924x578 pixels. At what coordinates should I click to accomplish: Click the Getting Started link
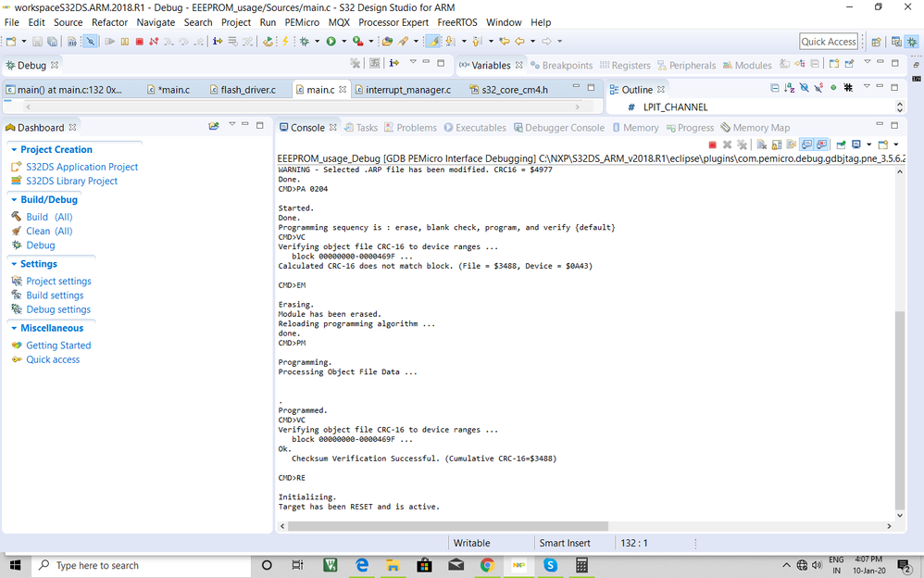(x=58, y=346)
